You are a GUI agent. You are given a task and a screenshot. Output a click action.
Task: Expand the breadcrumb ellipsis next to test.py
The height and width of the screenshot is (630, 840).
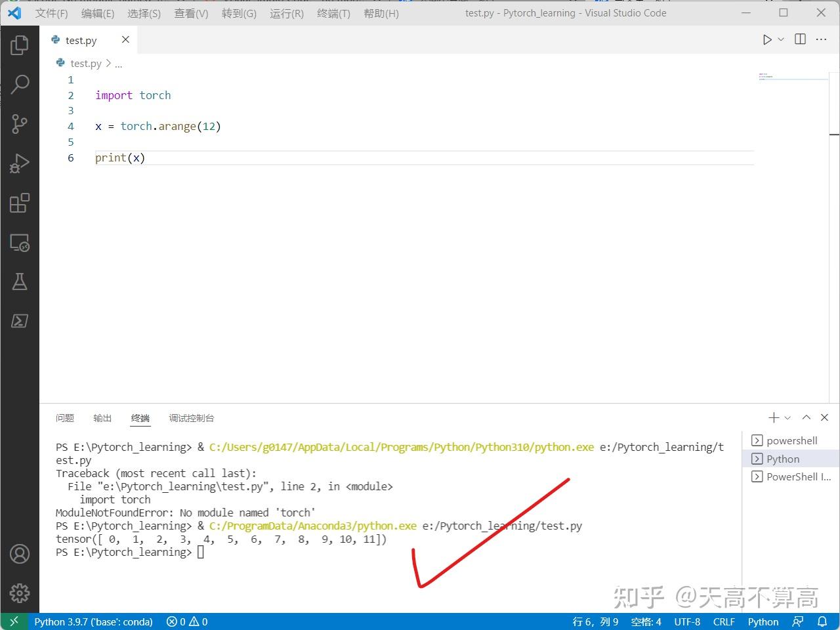(119, 63)
